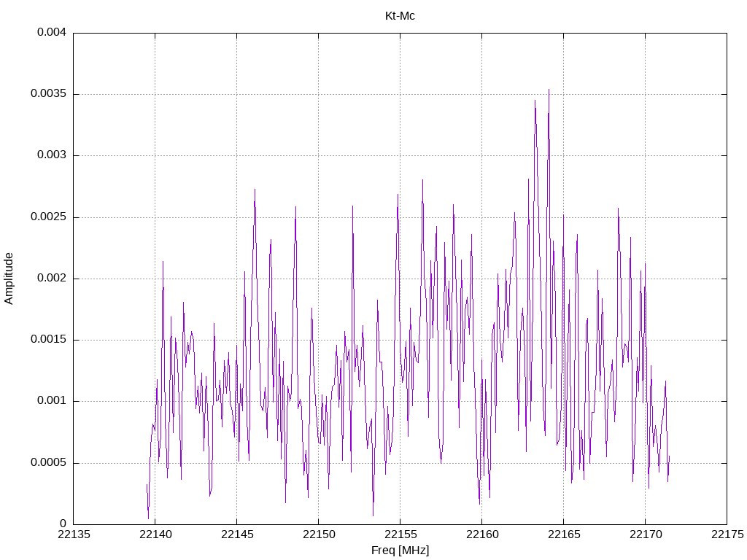Select the 'Freq [MHz]' x-axis label
Image resolution: width=747 pixels, height=560 pixels.
(400, 551)
